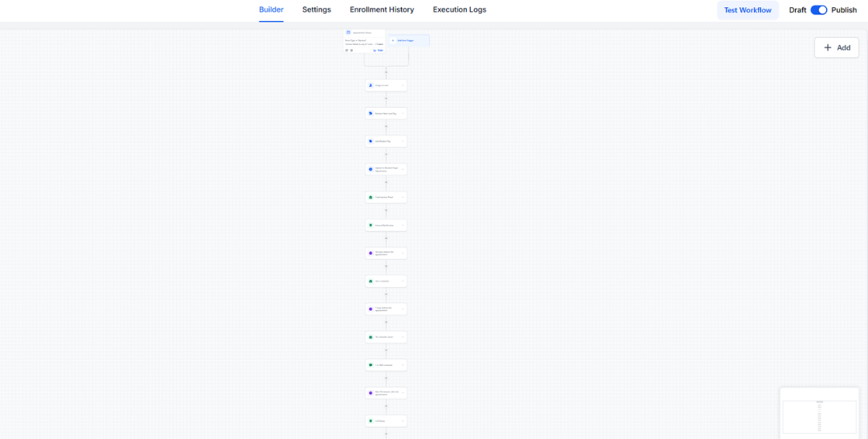
Task: Open the Enrollment History tab
Action: [382, 10]
